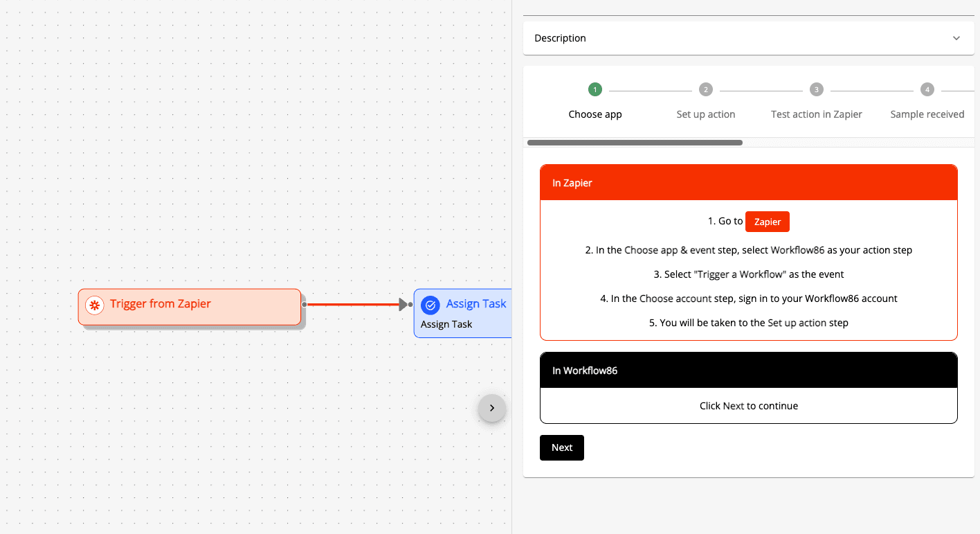The width and height of the screenshot is (980, 534).
Task: Click the horizontal stepper scrollbar
Action: click(x=635, y=143)
